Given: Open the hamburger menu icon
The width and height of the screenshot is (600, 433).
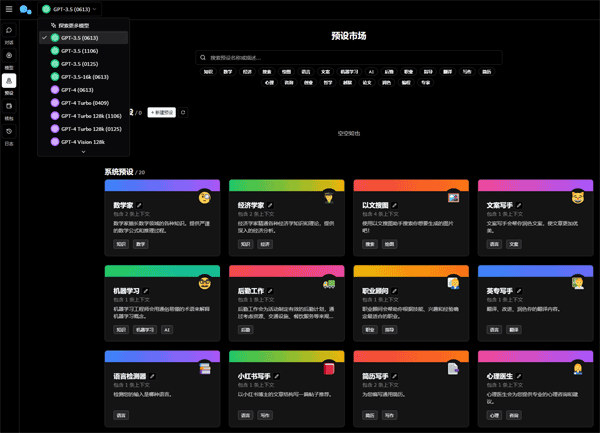Looking at the screenshot, I should pyautogui.click(x=9, y=9).
